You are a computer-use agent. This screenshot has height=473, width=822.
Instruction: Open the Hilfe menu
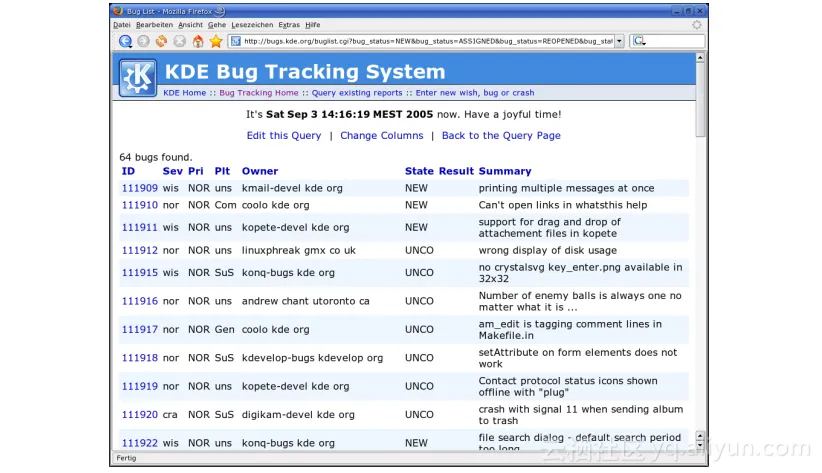pos(312,25)
